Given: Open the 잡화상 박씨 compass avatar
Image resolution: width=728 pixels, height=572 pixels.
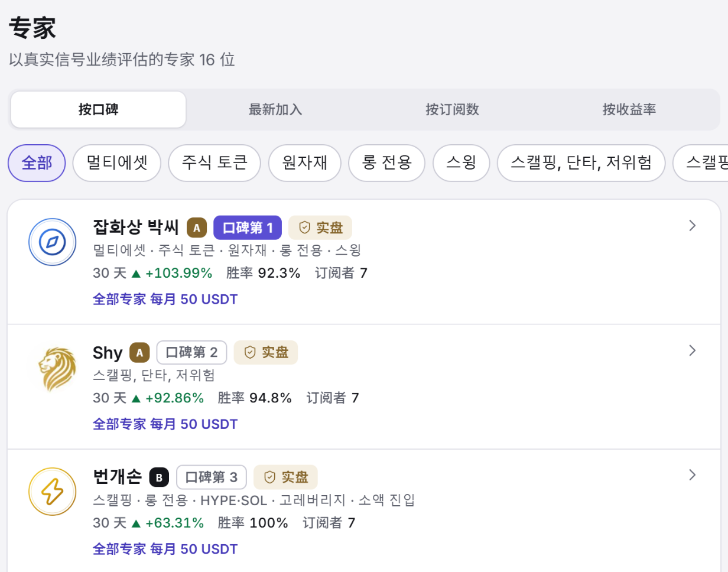Looking at the screenshot, I should pyautogui.click(x=53, y=242).
